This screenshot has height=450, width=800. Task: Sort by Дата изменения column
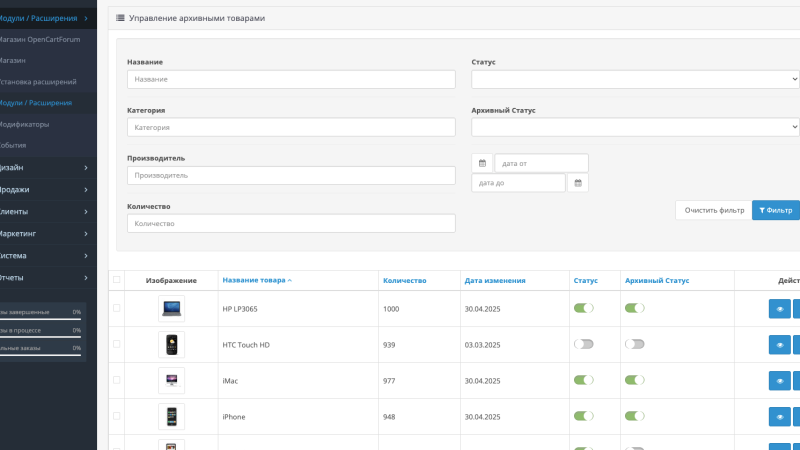pyautogui.click(x=495, y=280)
